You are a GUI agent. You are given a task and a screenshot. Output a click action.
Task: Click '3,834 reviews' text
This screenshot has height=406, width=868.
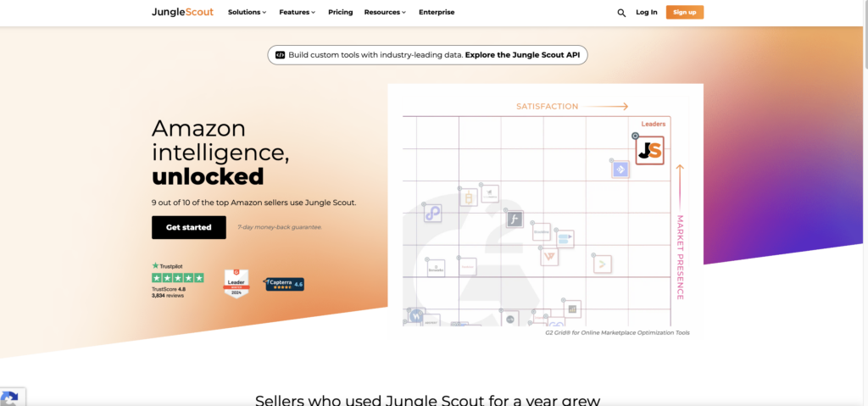(x=168, y=296)
